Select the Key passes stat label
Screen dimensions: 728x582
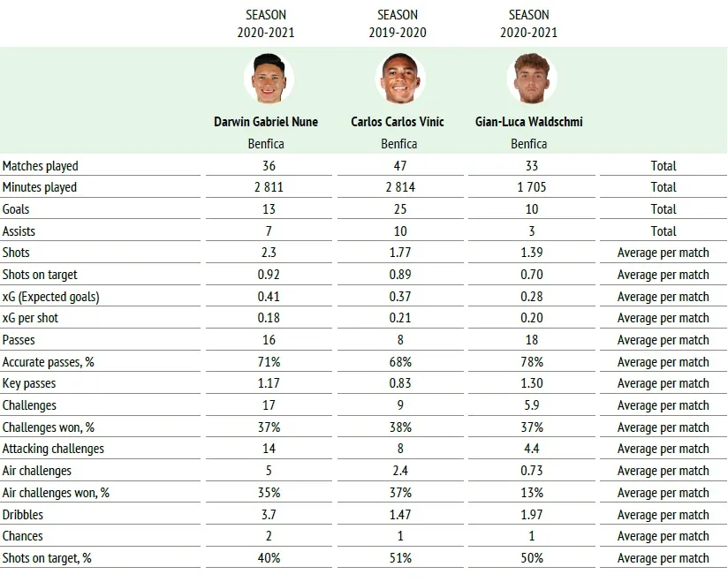tap(31, 383)
